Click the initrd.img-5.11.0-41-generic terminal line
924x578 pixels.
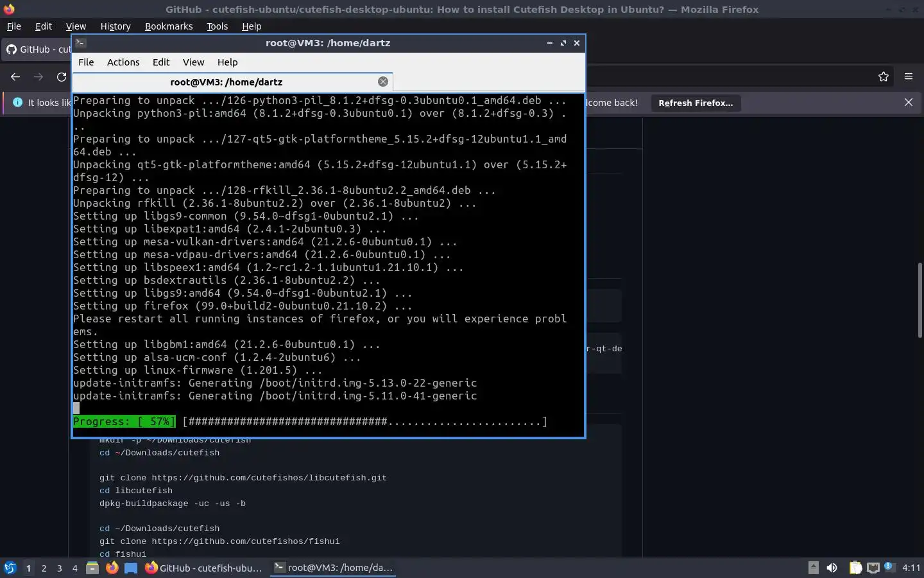[275, 396]
